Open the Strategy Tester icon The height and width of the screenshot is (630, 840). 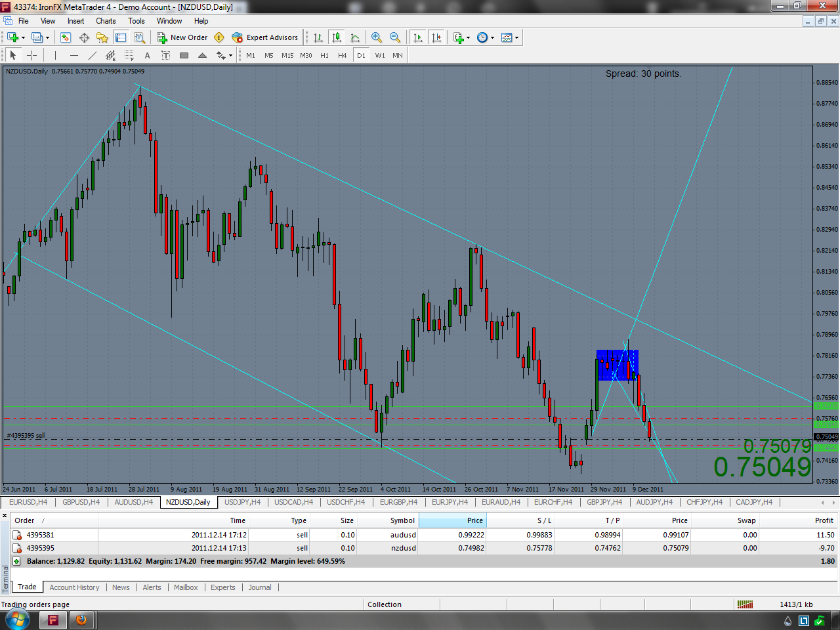coord(139,37)
